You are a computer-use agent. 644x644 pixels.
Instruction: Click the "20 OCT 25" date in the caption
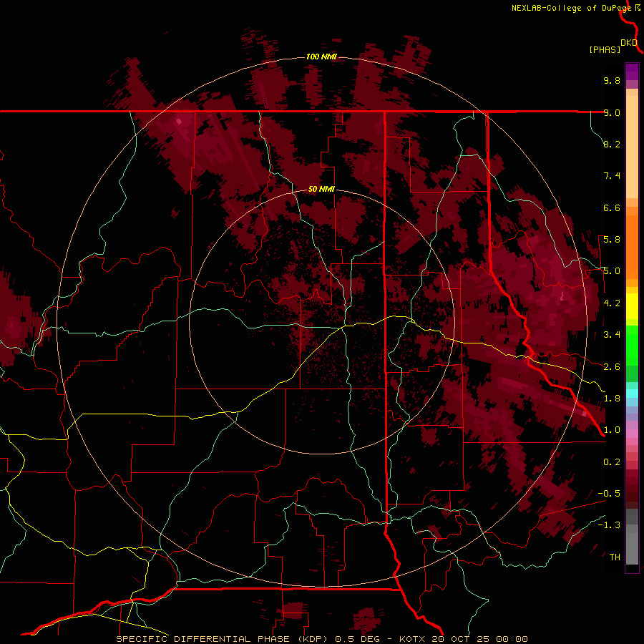tap(462, 639)
